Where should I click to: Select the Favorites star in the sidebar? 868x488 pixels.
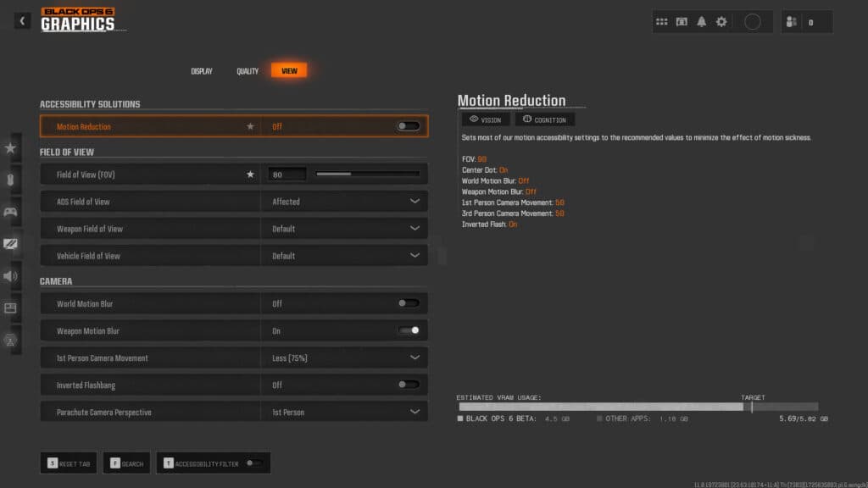pyautogui.click(x=11, y=147)
